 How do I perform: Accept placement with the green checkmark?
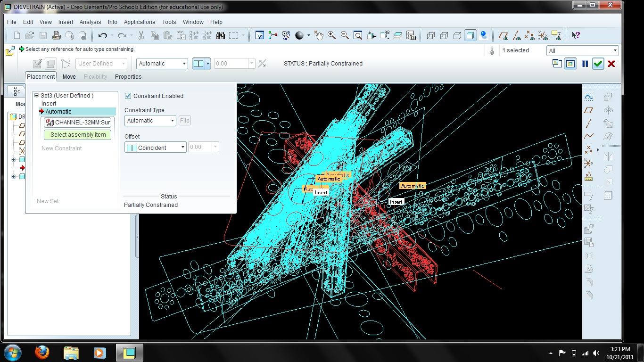click(x=598, y=64)
